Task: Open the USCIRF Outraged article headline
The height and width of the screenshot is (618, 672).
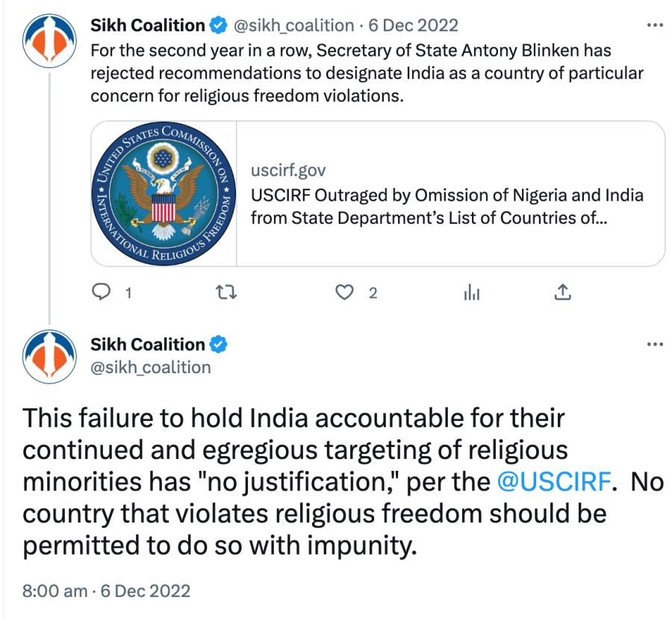Action: point(447,207)
